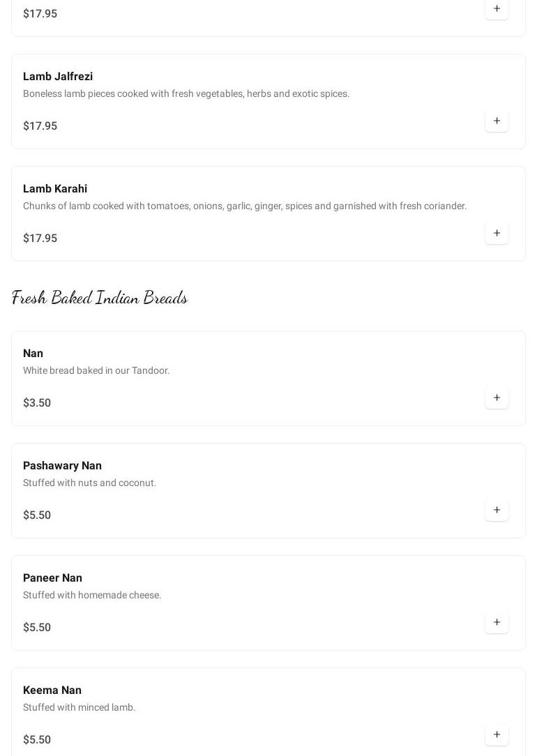Viewport: 537px width, 756px height.
Task: Add Lamb Karahi using plus icon
Action: point(497,234)
